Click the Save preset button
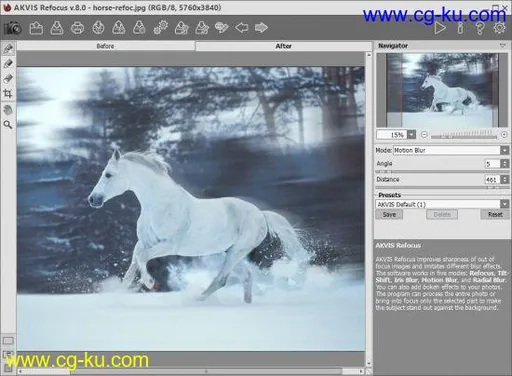512x376 pixels. 389,214
